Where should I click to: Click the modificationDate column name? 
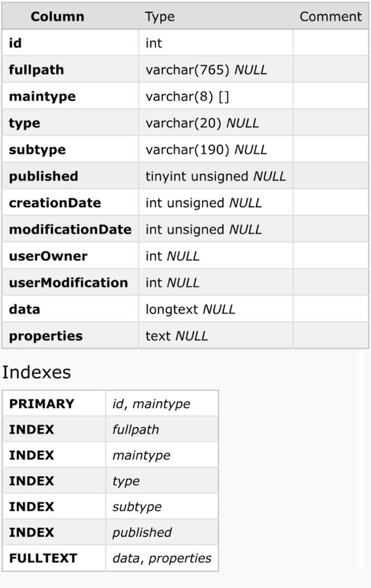tap(70, 229)
